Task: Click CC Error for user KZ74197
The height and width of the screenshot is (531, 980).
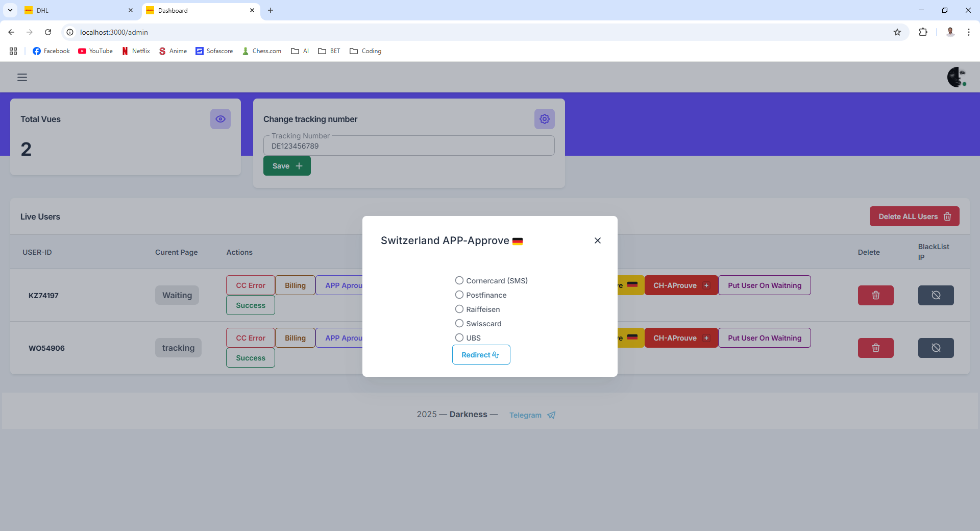Action: tap(251, 285)
